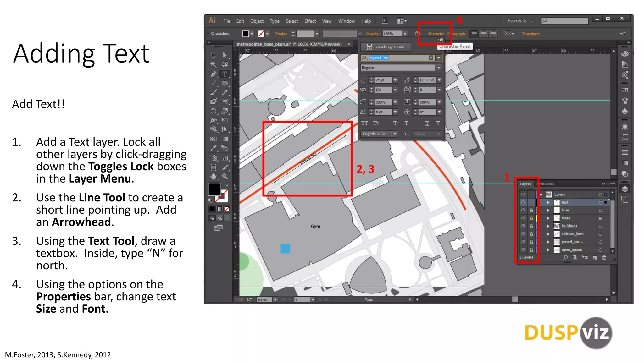Select the Artboard tool

[x=214, y=167]
